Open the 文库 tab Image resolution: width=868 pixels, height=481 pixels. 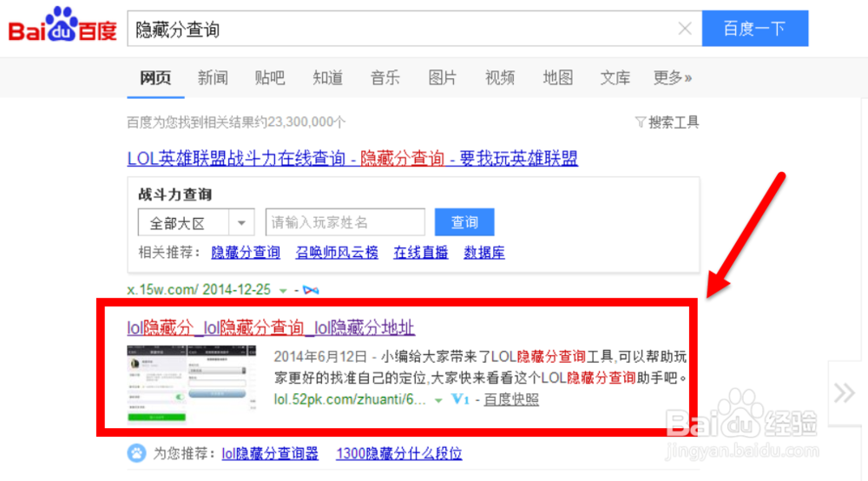tap(615, 78)
